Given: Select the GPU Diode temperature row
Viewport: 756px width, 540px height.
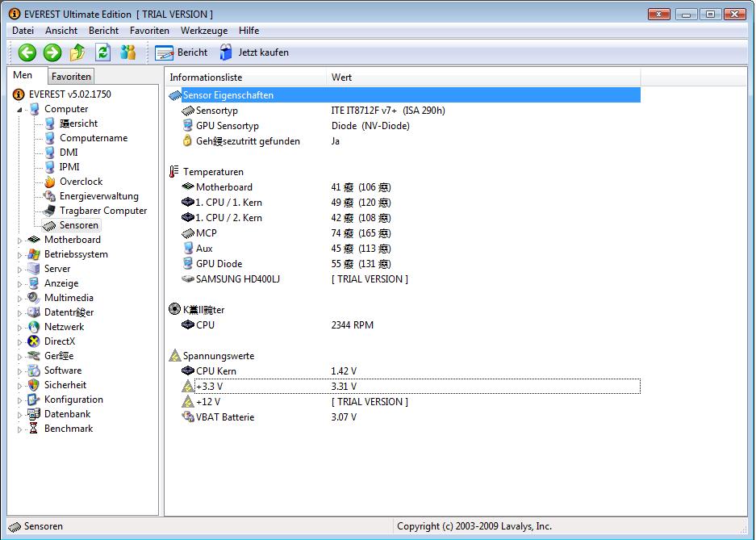Looking at the screenshot, I should 219,264.
